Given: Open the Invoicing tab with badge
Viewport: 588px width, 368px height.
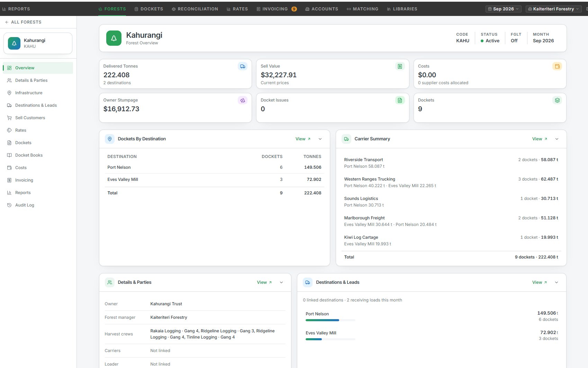Looking at the screenshot, I should pyautogui.click(x=277, y=9).
